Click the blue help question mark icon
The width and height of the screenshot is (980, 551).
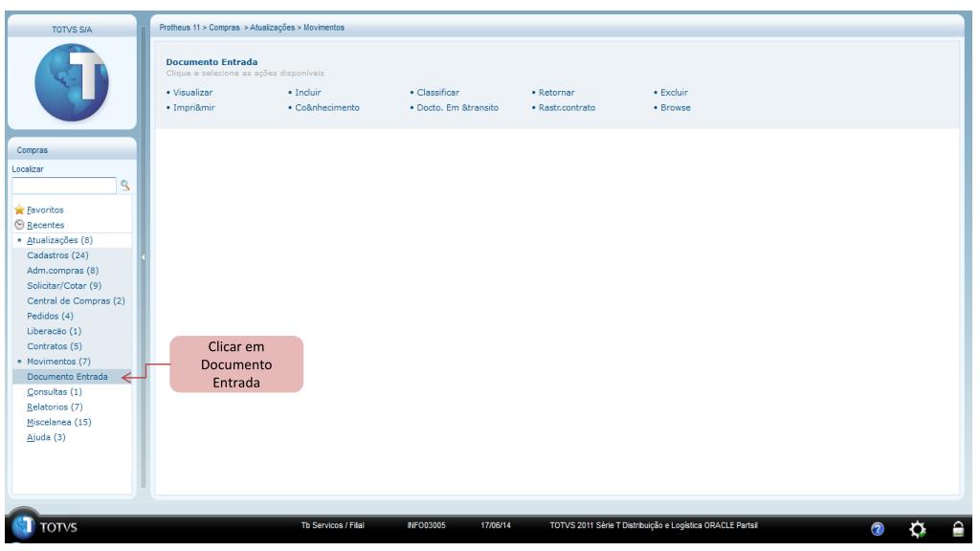click(878, 529)
